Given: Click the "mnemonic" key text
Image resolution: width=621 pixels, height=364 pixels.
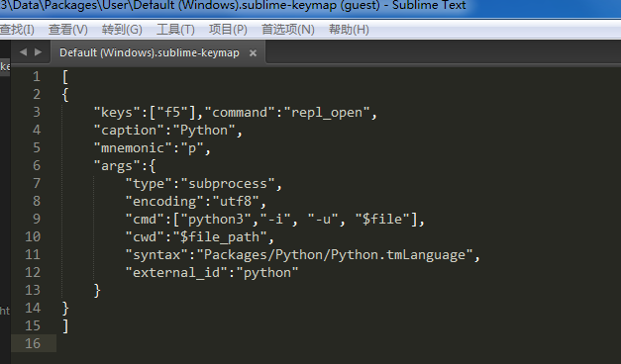Looking at the screenshot, I should (133, 148).
